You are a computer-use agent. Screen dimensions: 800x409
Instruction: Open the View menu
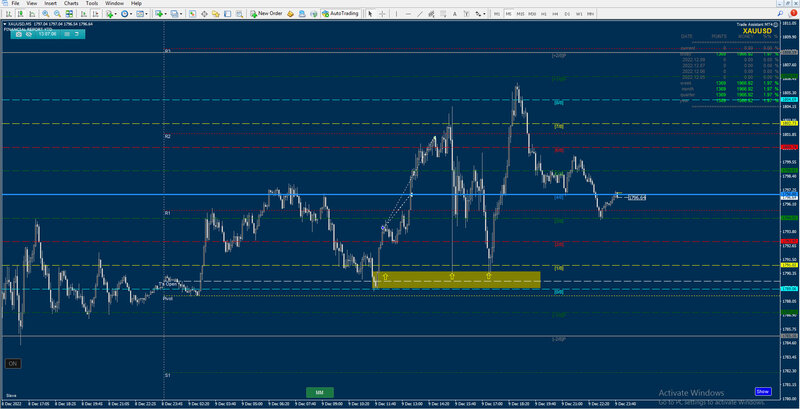point(32,3)
